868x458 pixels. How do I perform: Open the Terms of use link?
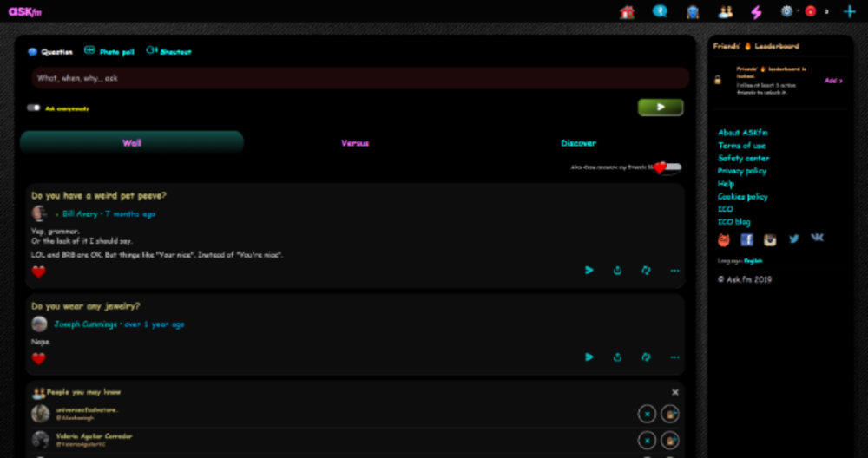tap(741, 146)
